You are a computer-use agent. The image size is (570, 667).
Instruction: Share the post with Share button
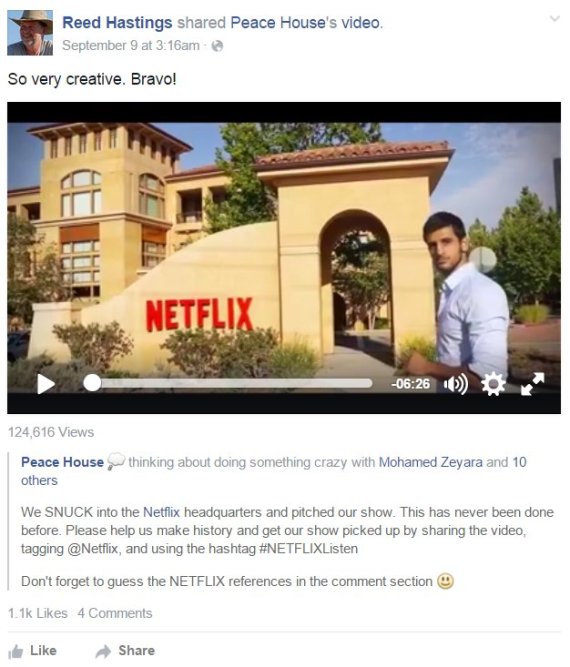coord(125,650)
